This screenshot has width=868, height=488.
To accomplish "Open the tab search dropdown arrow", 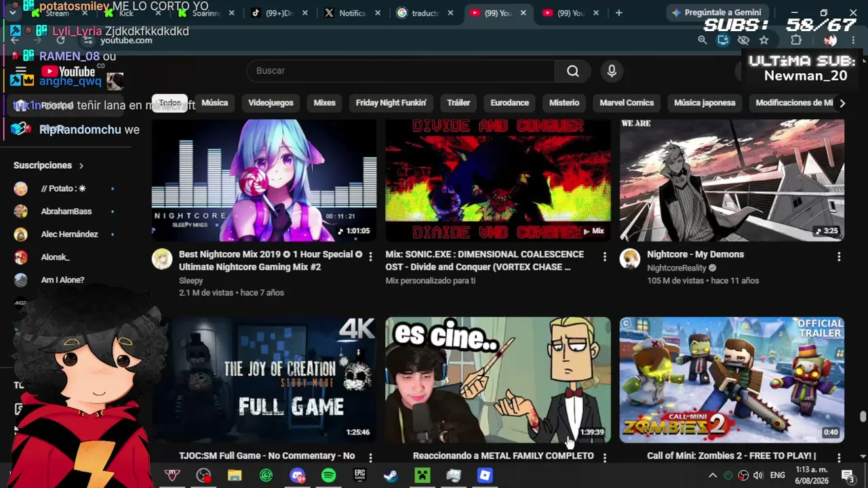I will pyautogui.click(x=13, y=13).
